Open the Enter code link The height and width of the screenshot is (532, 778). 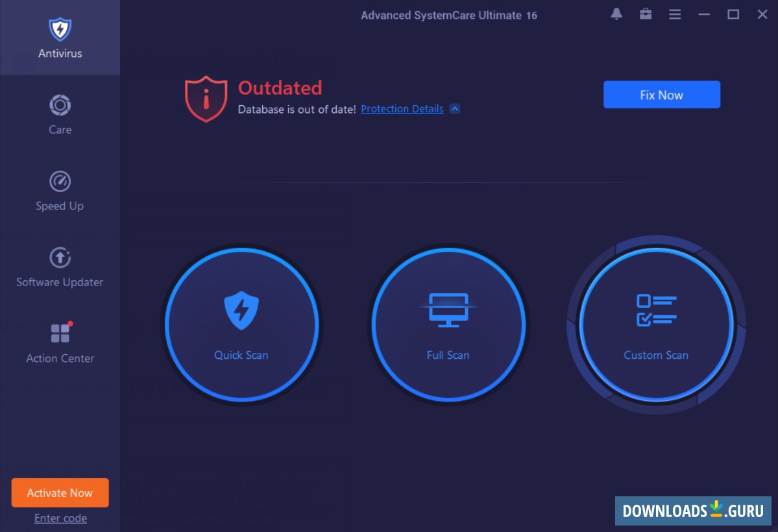click(60, 518)
